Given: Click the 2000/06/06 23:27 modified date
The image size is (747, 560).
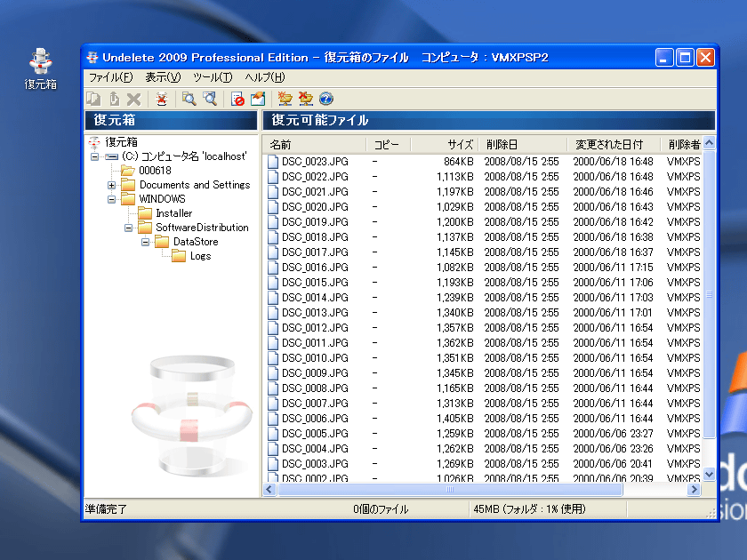Looking at the screenshot, I should (613, 434).
